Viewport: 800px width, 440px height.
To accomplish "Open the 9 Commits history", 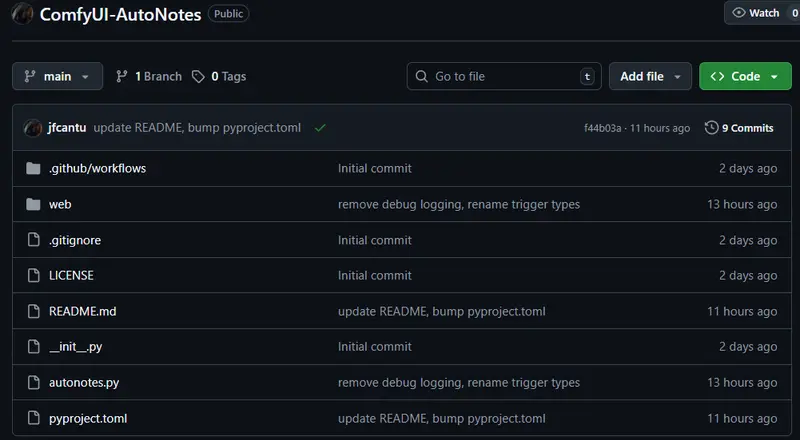I will 739,128.
